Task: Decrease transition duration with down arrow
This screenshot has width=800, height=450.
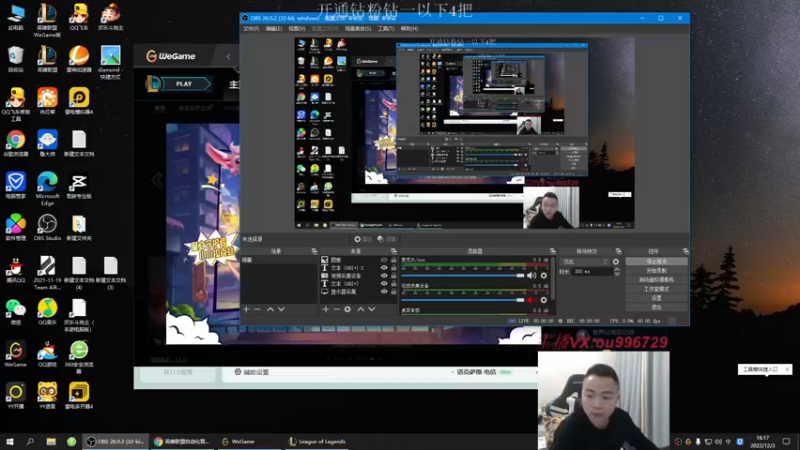Action: [617, 274]
